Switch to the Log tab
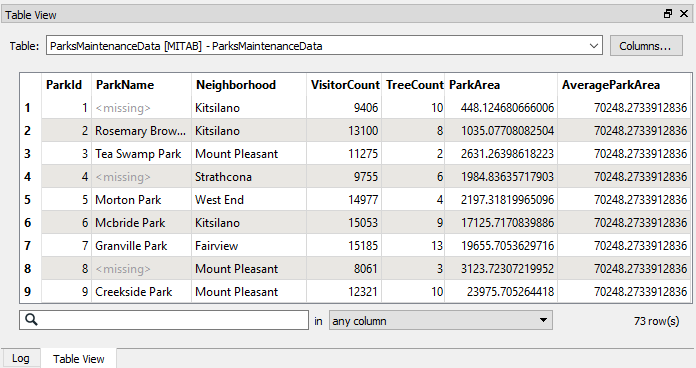Image resolution: width=696 pixels, height=368 pixels. click(20, 358)
